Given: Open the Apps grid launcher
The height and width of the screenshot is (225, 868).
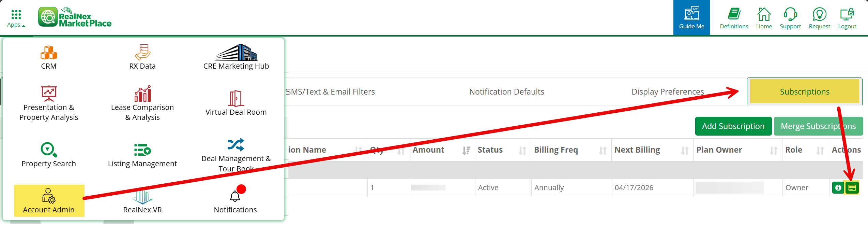Looking at the screenshot, I should point(16,18).
